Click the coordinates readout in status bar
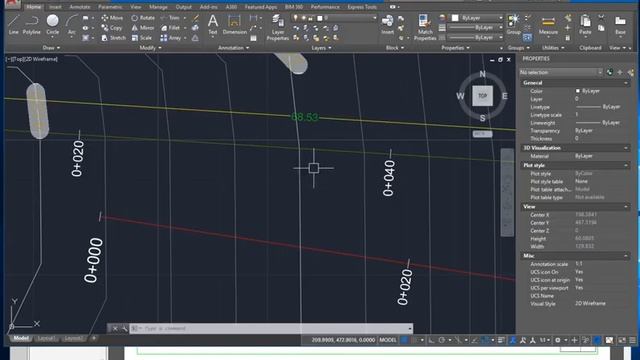 coord(343,340)
